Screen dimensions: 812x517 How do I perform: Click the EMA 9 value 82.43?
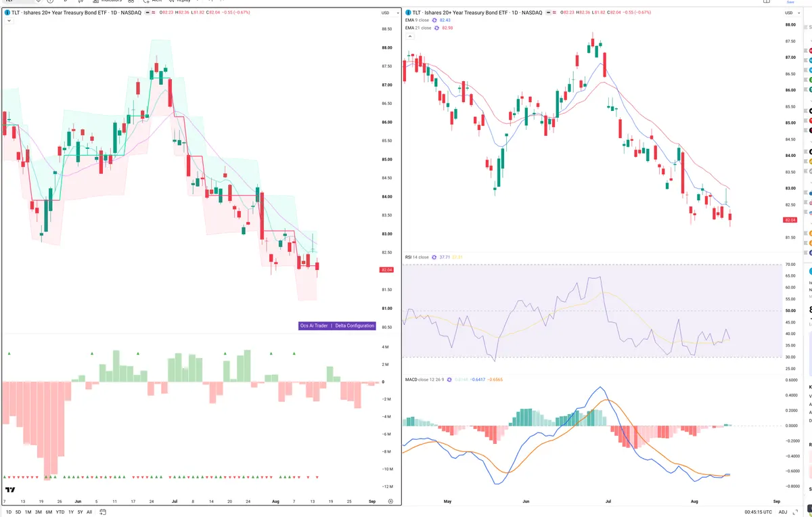(445, 20)
